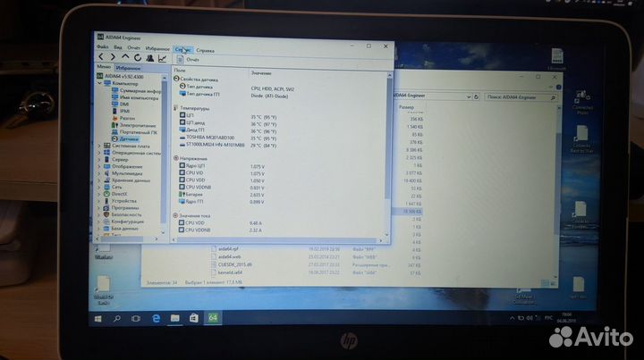Select the Датчики sensor icon

point(114,139)
